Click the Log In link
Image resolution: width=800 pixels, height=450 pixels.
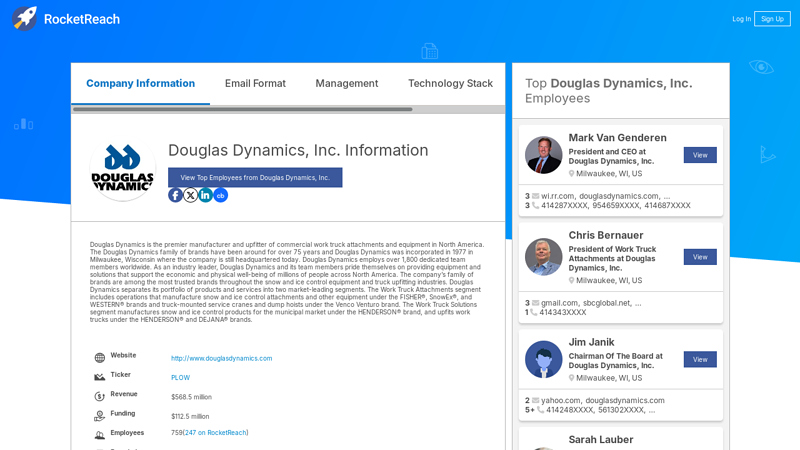tap(741, 19)
